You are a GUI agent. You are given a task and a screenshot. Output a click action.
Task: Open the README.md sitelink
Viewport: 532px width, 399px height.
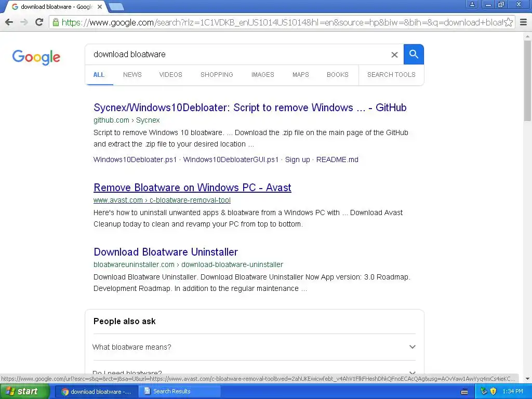tap(337, 159)
